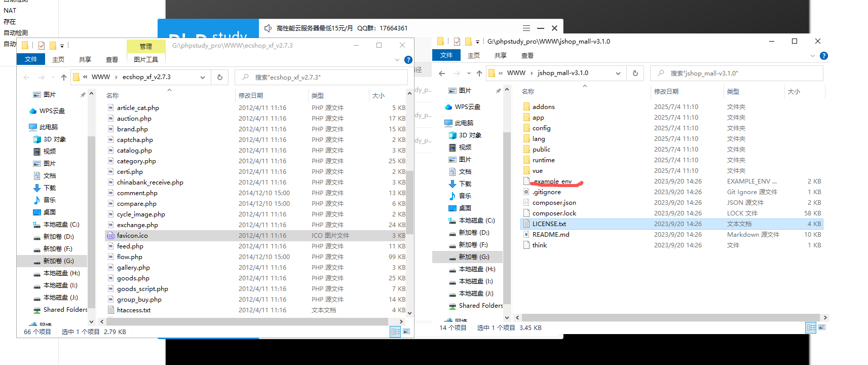This screenshot has height=365, width=868.
Task: Open Help in the ecshop_xf_v2.7.3 window
Action: pos(408,60)
